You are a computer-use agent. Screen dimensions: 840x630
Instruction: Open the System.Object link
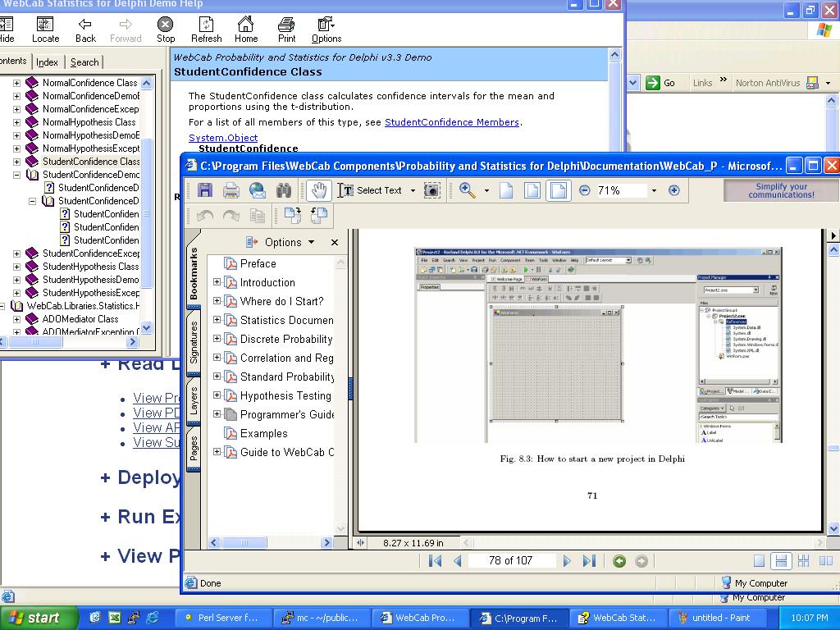click(223, 138)
